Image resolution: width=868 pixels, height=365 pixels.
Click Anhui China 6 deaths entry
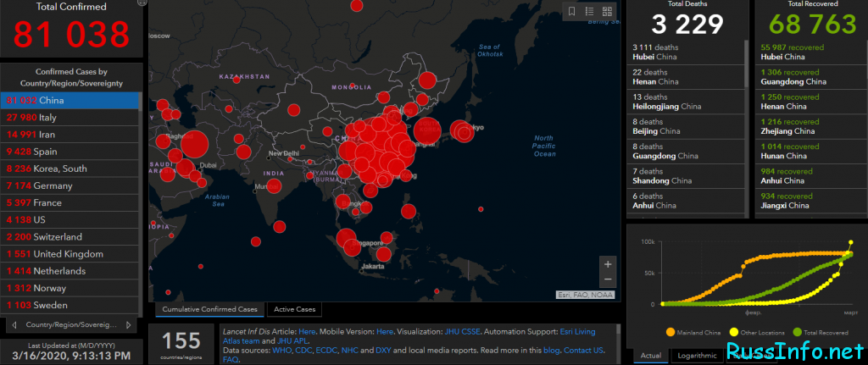coord(687,201)
